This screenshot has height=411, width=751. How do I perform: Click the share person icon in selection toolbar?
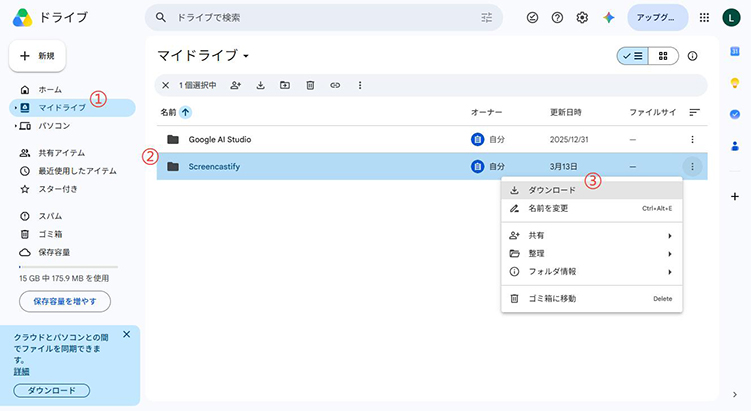click(x=236, y=85)
